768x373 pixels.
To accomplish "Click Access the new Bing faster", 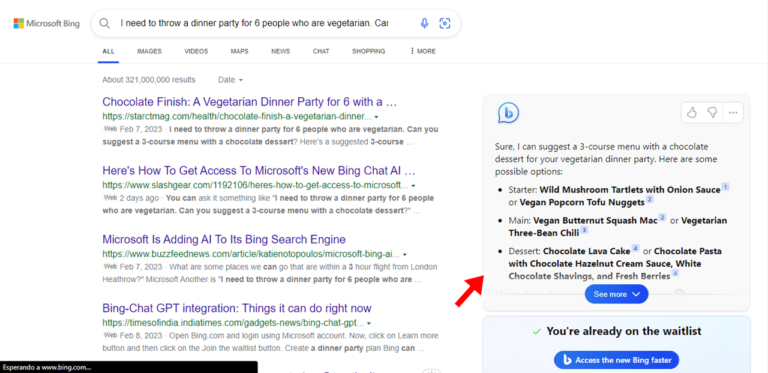I will click(616, 360).
